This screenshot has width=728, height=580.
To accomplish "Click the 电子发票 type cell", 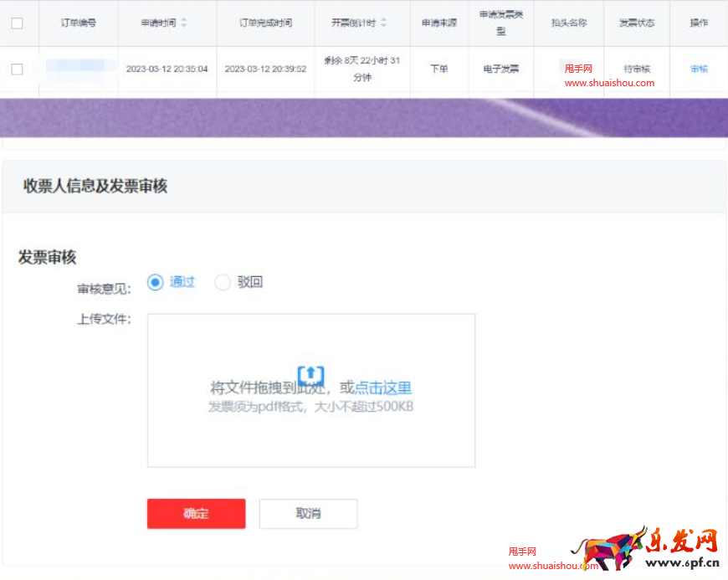I will (x=500, y=69).
